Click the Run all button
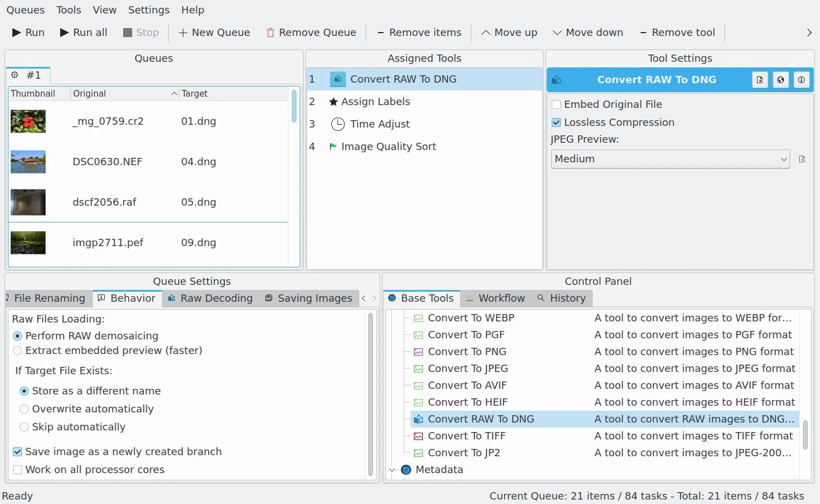This screenshot has height=504, width=820. tap(83, 32)
